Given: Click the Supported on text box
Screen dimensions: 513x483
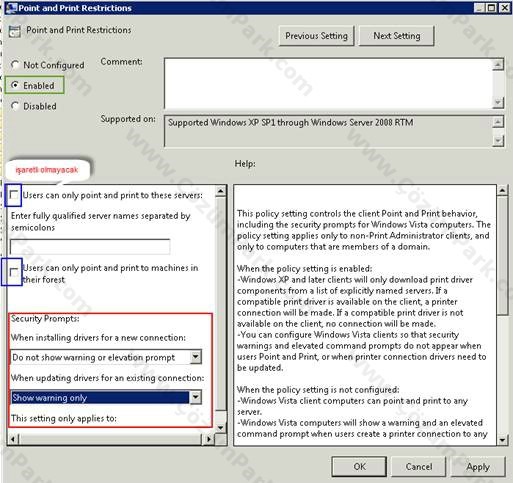Looking at the screenshot, I should (x=328, y=131).
